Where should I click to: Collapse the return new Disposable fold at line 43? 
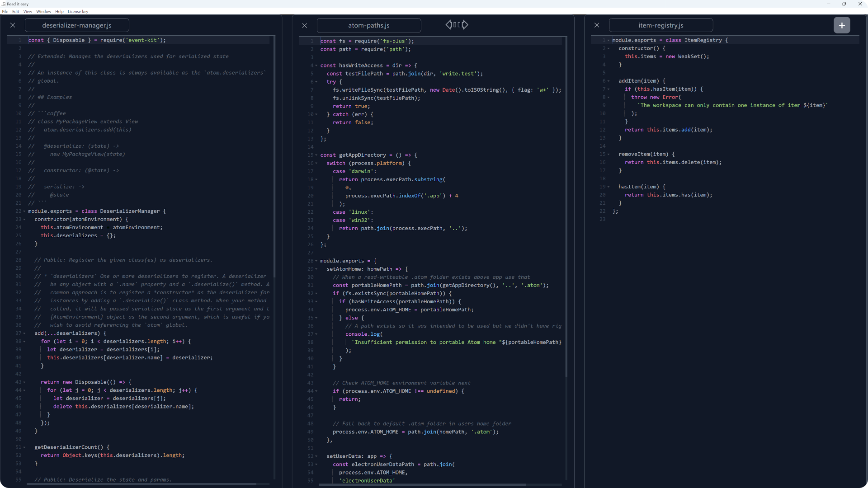click(24, 382)
